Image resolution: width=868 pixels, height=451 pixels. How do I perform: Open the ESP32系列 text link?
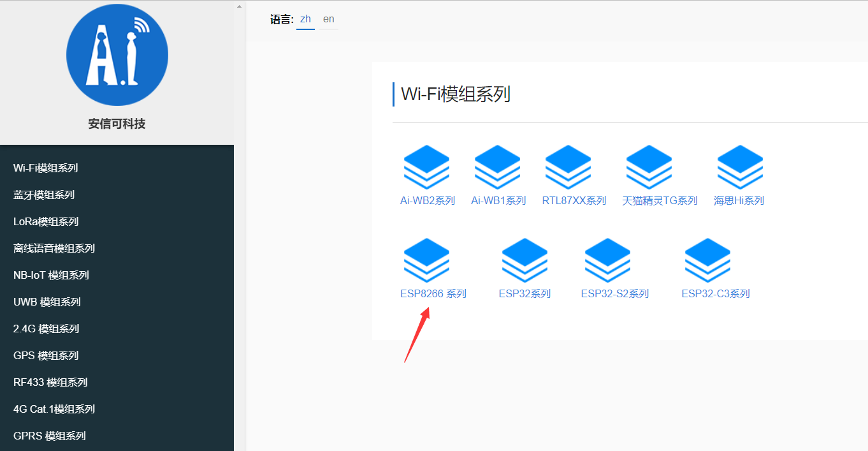click(524, 293)
